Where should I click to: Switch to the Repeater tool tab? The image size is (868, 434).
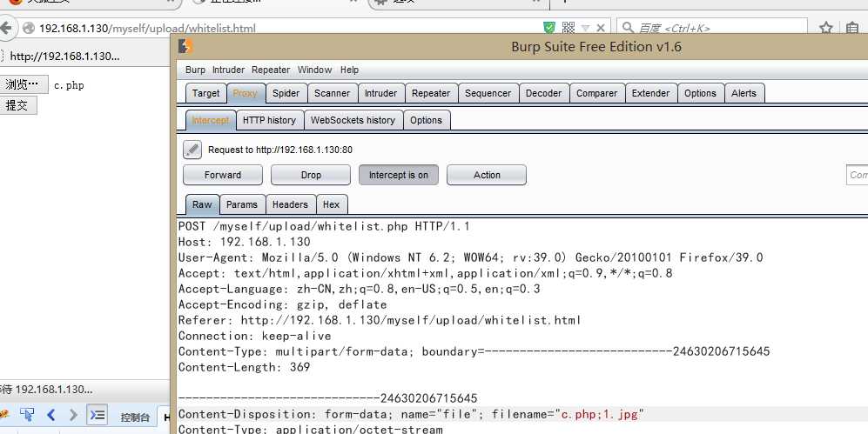(x=431, y=93)
